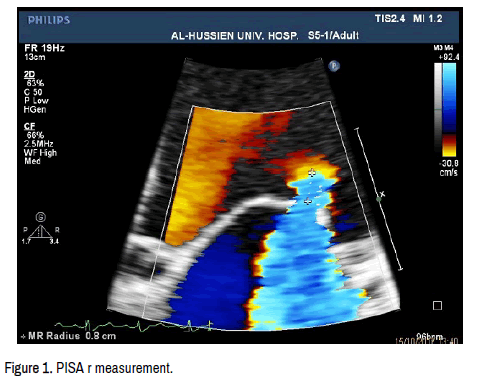Click the ECG trace at bottom
487x387 pixels.
[133, 325]
